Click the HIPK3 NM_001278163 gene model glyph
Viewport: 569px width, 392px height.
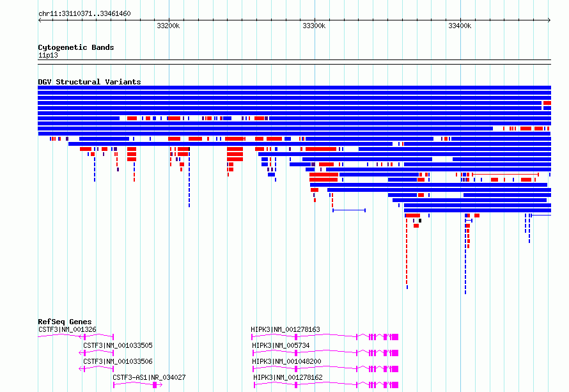[325, 337]
